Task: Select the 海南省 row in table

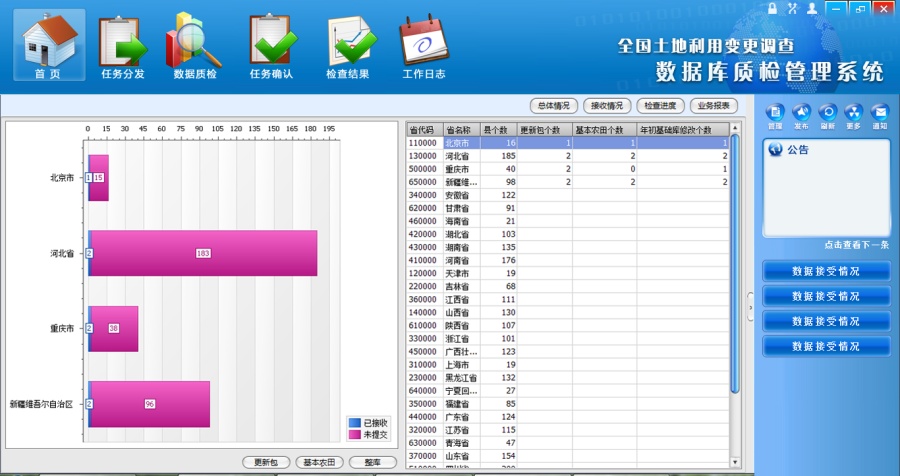Action: click(568, 221)
